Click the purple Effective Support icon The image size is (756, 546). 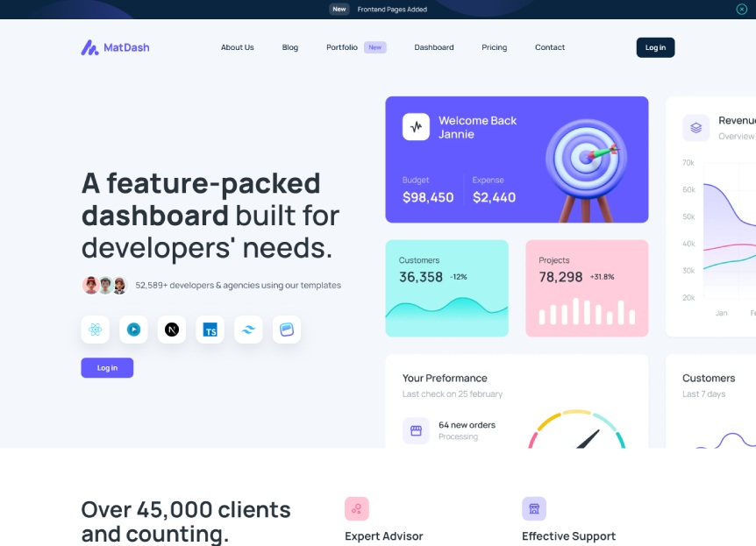click(x=534, y=508)
